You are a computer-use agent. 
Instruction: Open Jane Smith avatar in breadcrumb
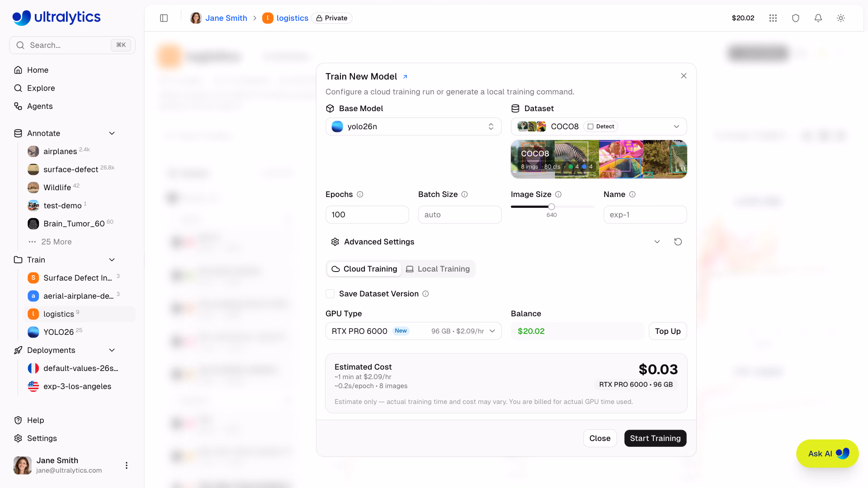196,18
